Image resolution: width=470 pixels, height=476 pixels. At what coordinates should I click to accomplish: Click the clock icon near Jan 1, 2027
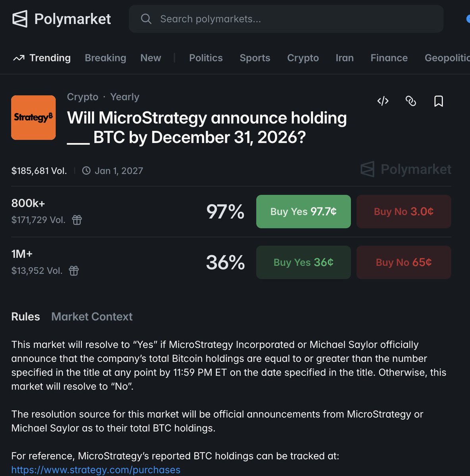point(86,171)
